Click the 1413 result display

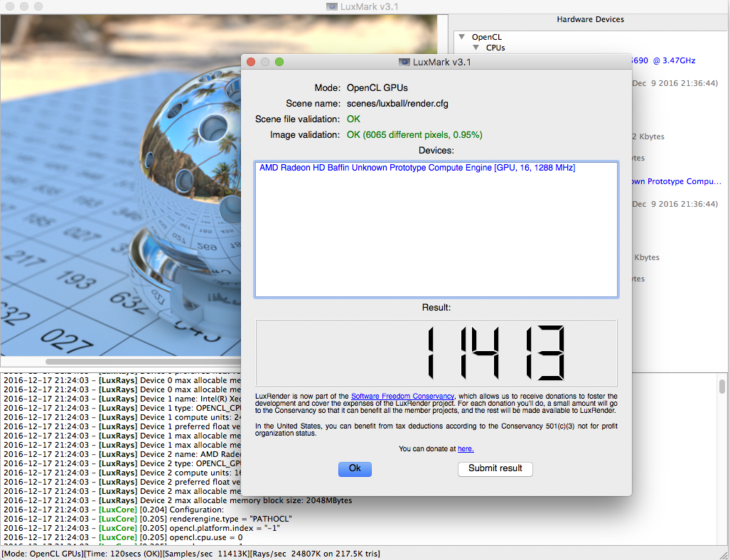[436, 352]
